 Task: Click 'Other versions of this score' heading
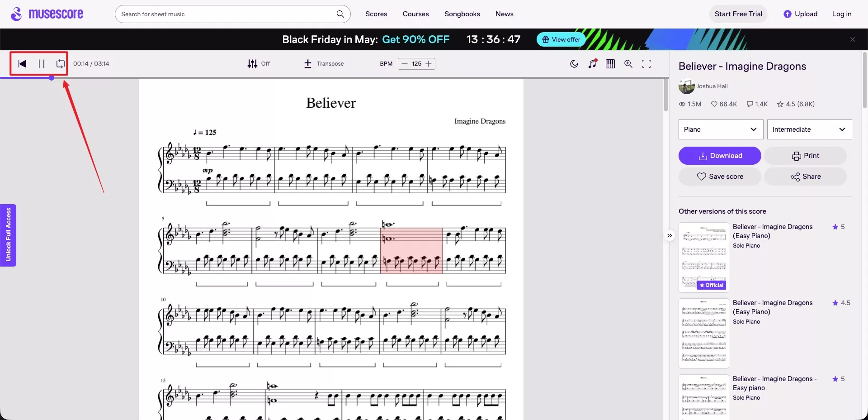pos(722,211)
